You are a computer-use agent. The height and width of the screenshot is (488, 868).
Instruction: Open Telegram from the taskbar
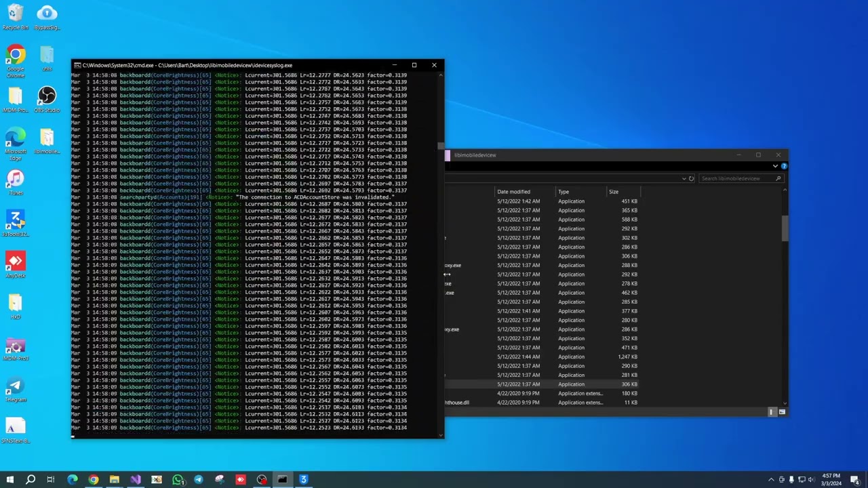click(x=199, y=480)
